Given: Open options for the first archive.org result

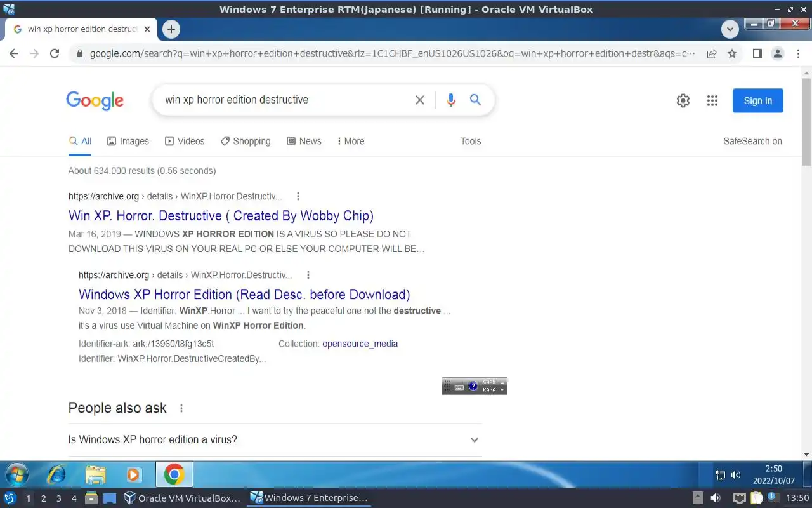Looking at the screenshot, I should (x=298, y=196).
